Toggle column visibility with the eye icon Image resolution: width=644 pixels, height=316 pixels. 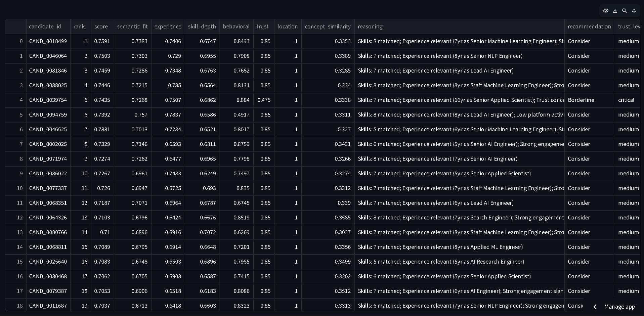[606, 11]
